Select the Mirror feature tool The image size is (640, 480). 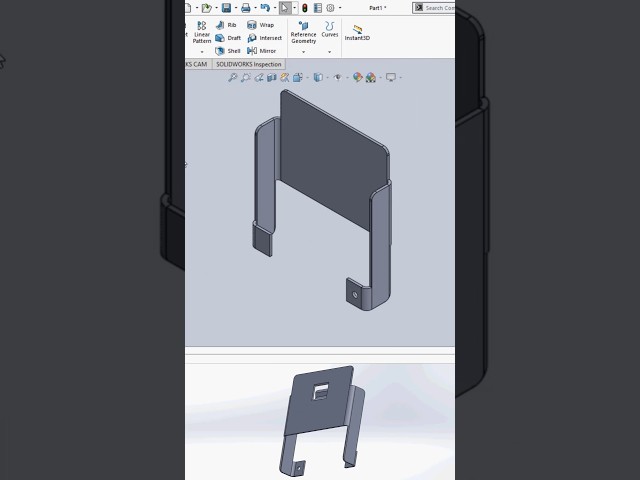click(262, 51)
